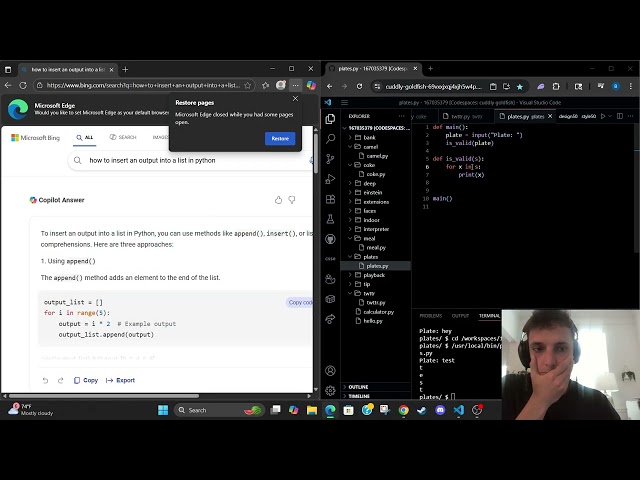Click design50 in the editor toolbar

(568, 116)
